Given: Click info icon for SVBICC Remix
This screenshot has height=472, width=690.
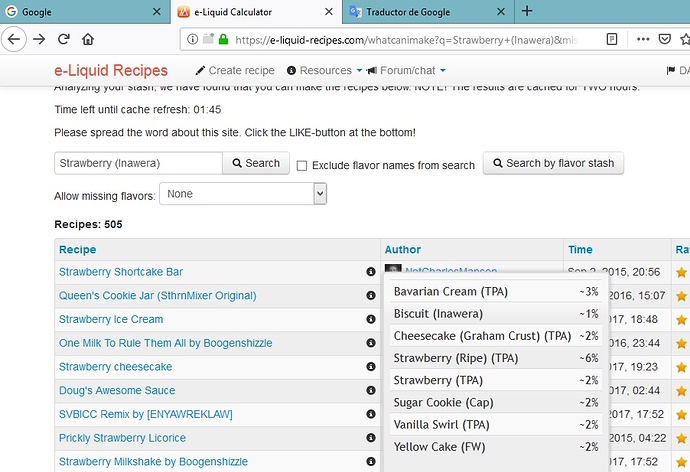Looking at the screenshot, I should 371,414.
